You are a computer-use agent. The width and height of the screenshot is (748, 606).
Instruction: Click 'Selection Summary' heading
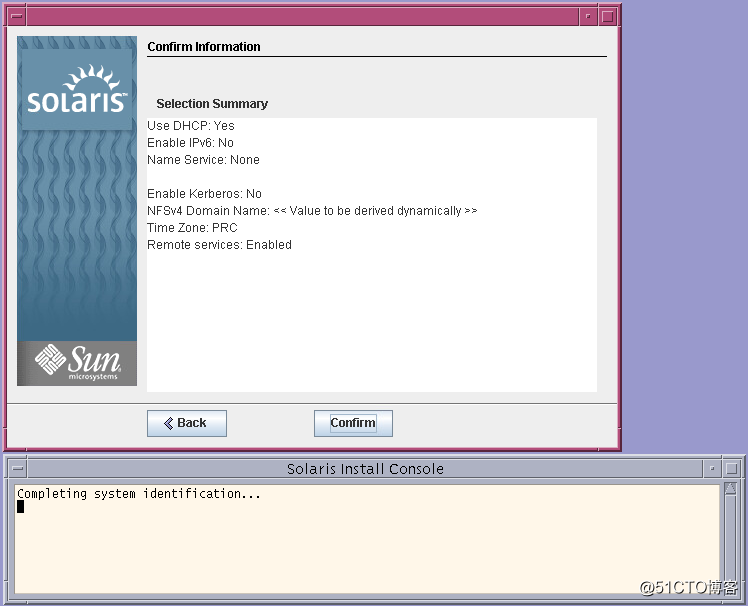click(212, 104)
